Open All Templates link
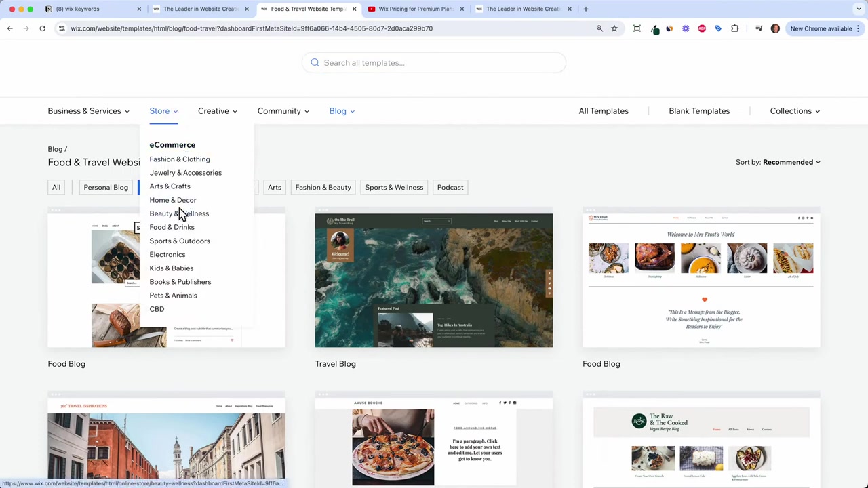Screen dimensions: 868x488 pyautogui.click(x=604, y=111)
